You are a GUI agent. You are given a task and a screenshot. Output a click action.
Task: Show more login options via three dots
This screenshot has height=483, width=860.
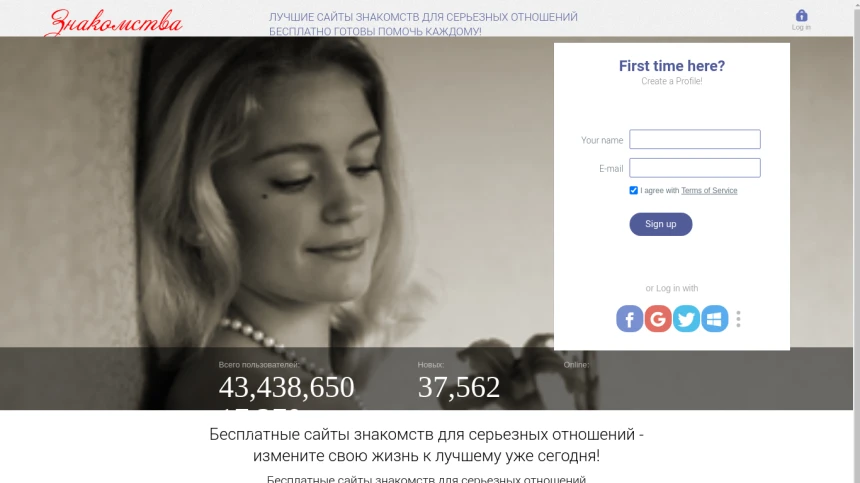coord(738,319)
